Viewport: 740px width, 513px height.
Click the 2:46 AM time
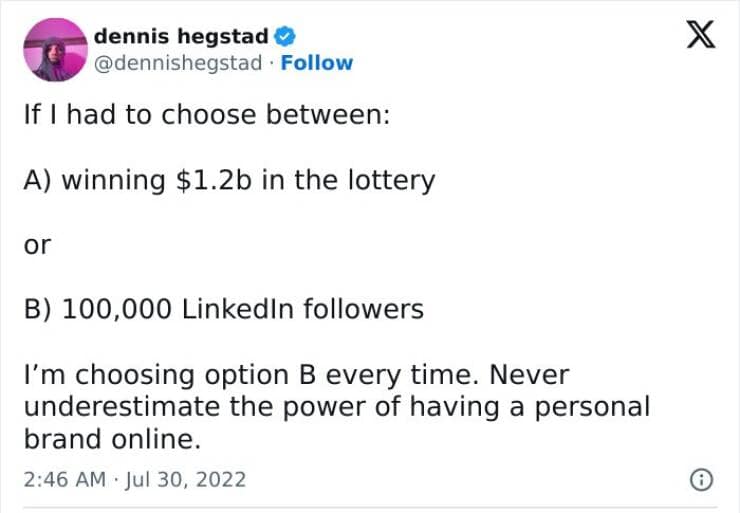coord(63,480)
